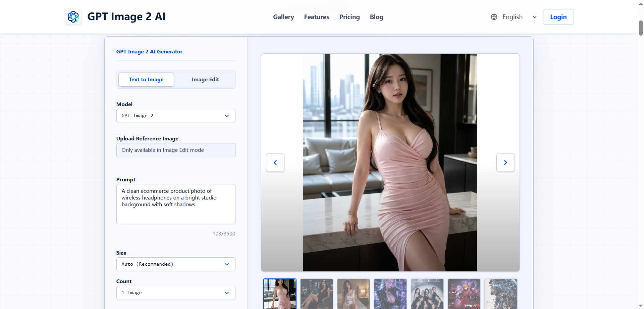Switch to Text to Image mode
Viewport: 644px width, 309px height.
coord(146,80)
